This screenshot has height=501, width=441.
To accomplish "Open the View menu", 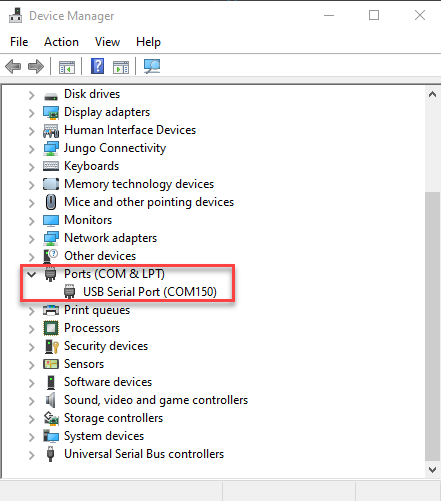I will 107,42.
